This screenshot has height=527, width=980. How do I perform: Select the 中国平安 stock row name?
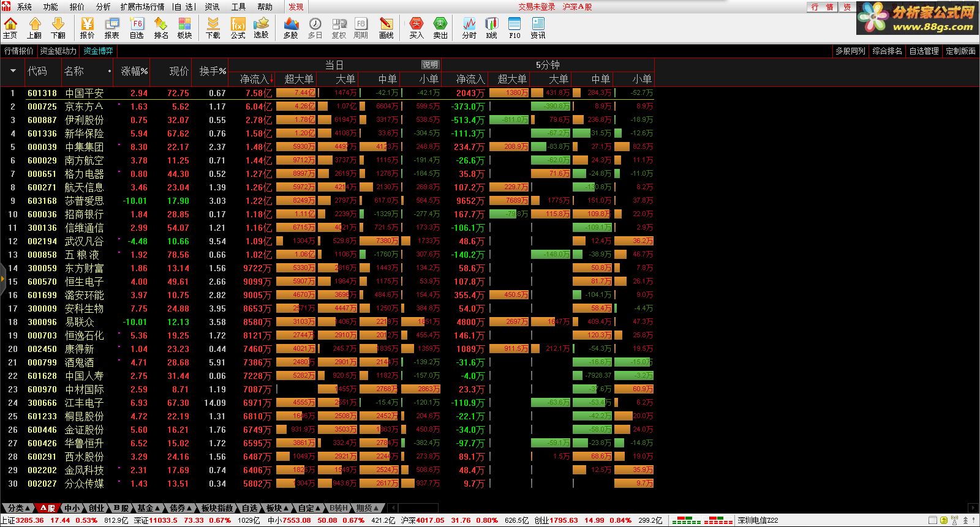(x=84, y=93)
